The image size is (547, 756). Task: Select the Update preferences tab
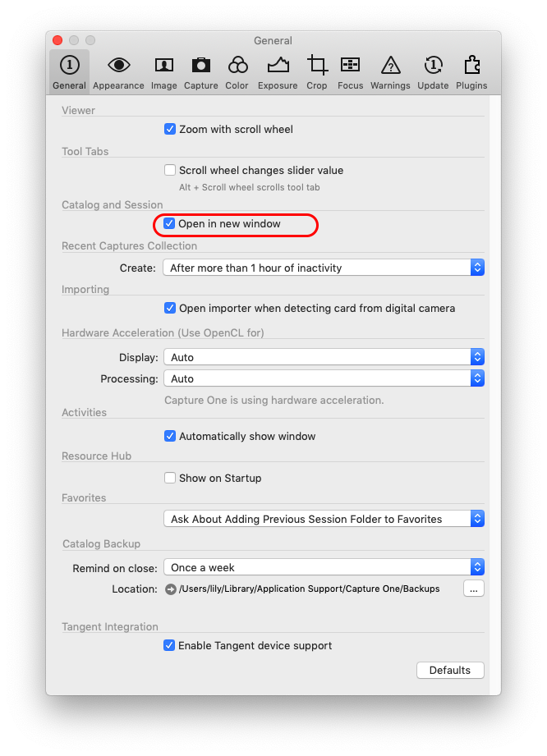[433, 72]
